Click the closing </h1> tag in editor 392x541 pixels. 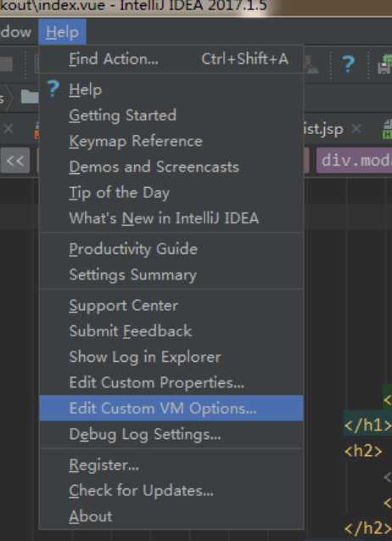tap(368, 425)
